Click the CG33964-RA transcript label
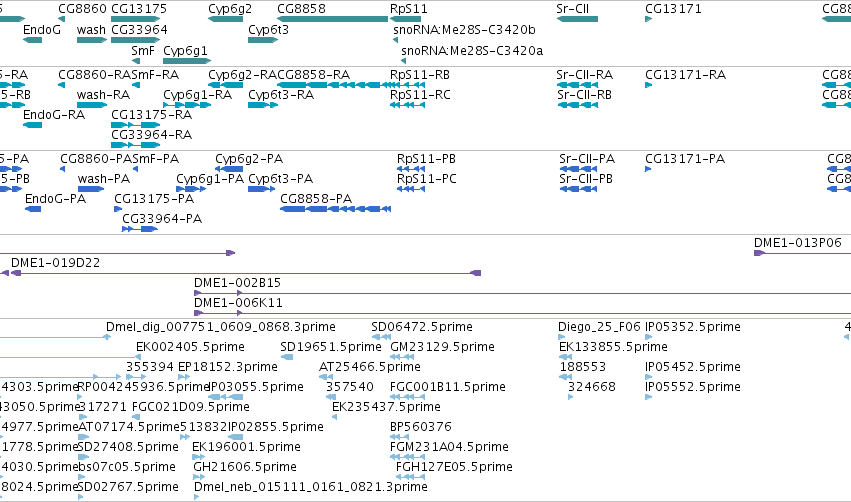Viewport: 851px width, 502px height. tap(151, 135)
